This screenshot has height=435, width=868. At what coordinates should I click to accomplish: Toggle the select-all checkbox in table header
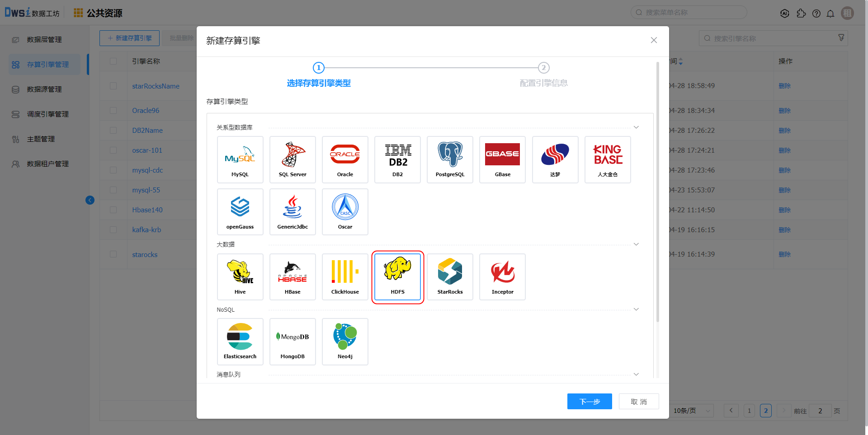point(113,61)
